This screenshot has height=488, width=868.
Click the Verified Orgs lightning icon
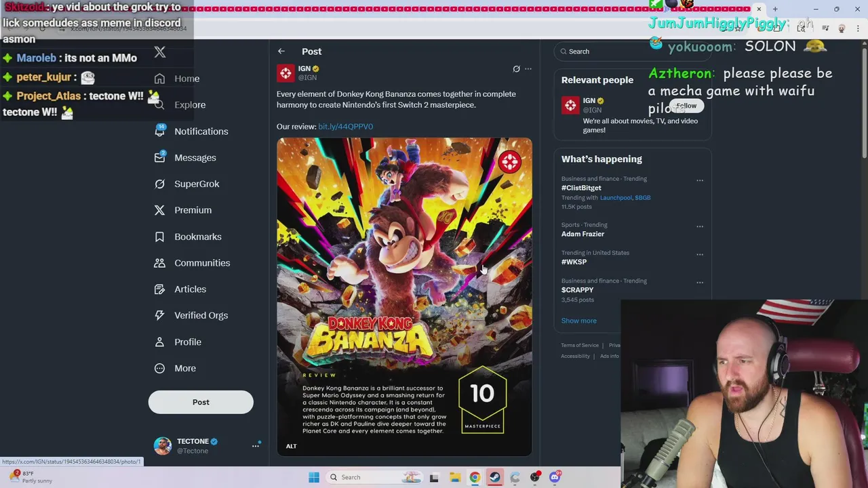(x=159, y=315)
